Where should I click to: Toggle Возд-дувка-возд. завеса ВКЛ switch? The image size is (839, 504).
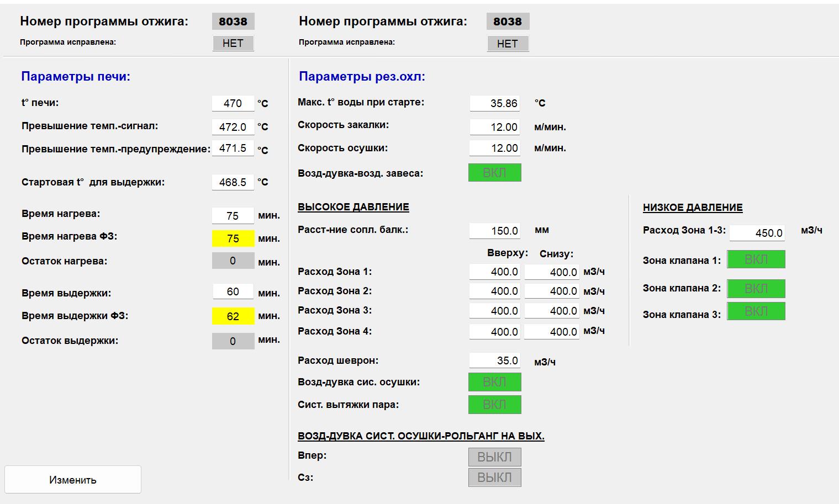click(x=494, y=173)
